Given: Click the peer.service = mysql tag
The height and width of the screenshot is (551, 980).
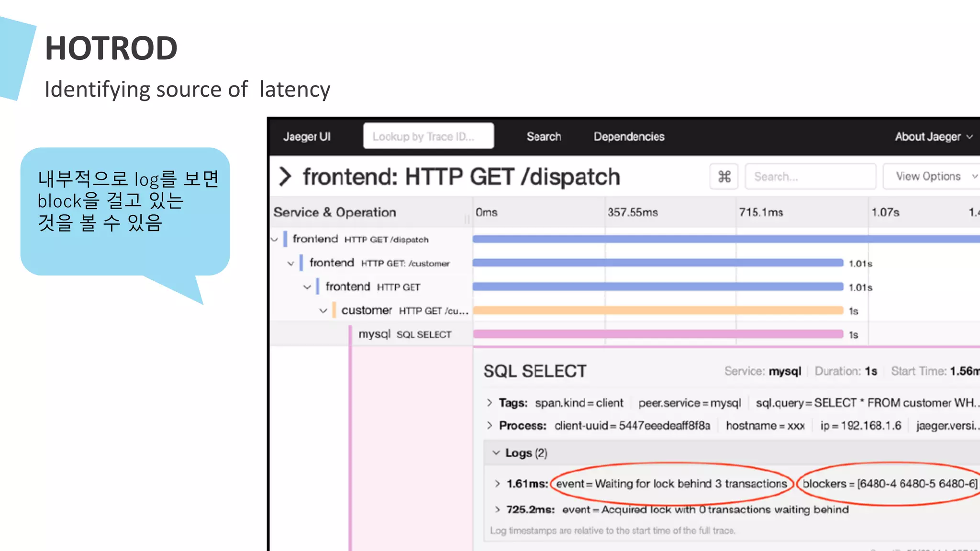Looking at the screenshot, I should coord(690,403).
